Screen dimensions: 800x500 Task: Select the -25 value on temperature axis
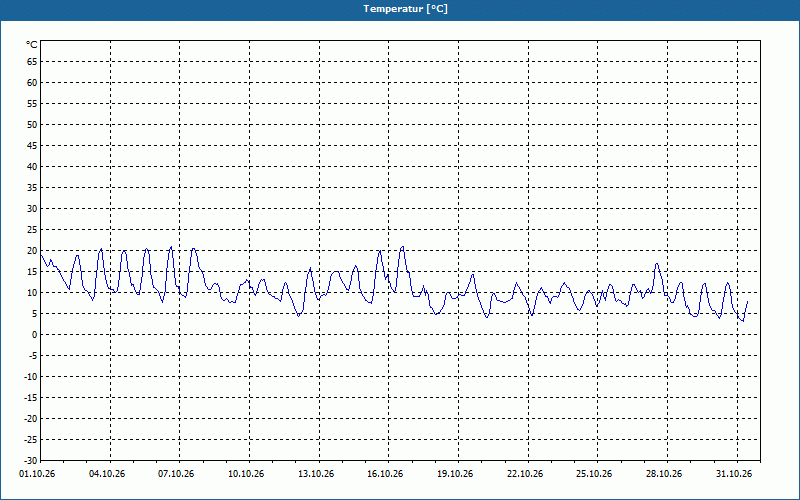pyautogui.click(x=31, y=439)
